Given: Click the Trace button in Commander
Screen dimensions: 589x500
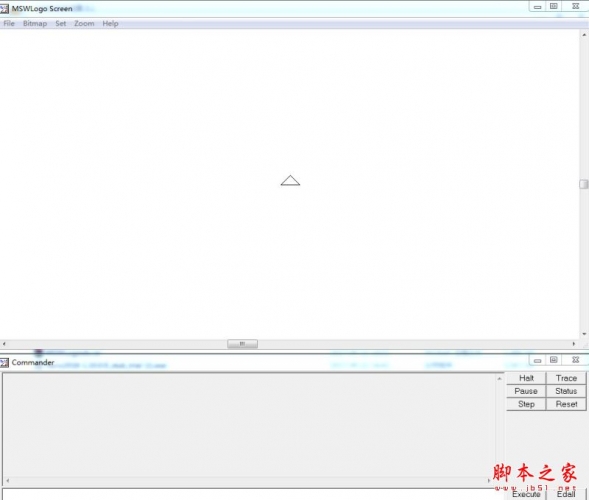Looking at the screenshot, I should point(566,378).
